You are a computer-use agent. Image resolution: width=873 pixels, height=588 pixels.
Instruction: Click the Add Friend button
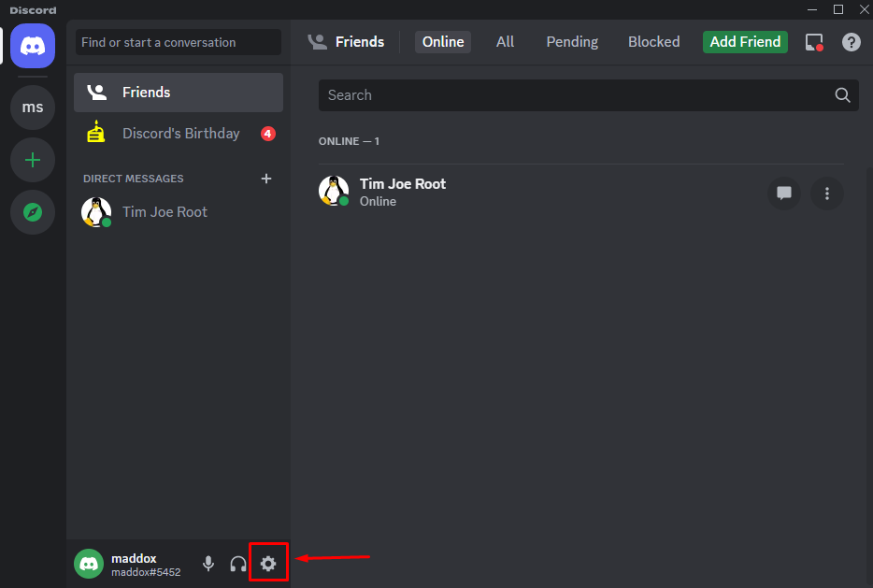pos(745,42)
